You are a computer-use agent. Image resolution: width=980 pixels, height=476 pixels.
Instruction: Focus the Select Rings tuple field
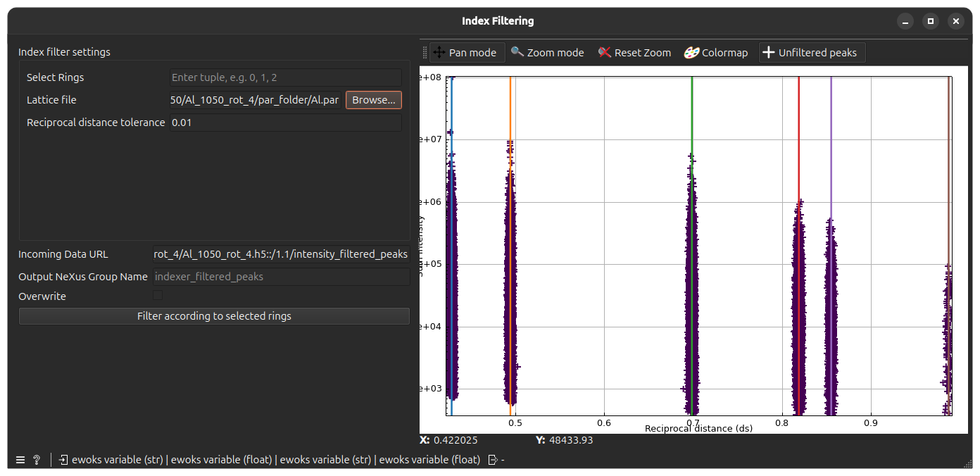(286, 77)
